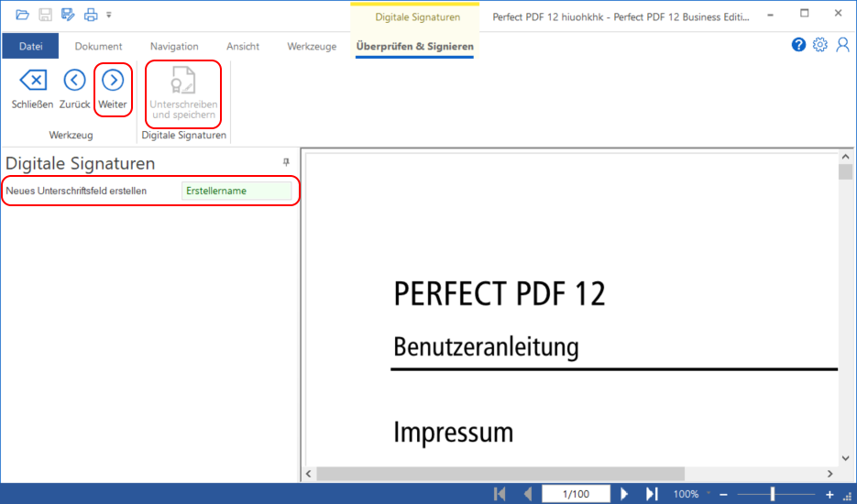Viewport: 857px width, 504px height.
Task: Select Neues Unterschriftsfeld erstellen label
Action: 76,191
